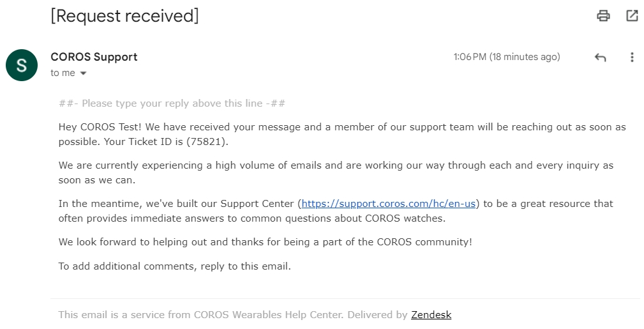Click the print all icon
Screen dimensions: 644x329
(603, 16)
